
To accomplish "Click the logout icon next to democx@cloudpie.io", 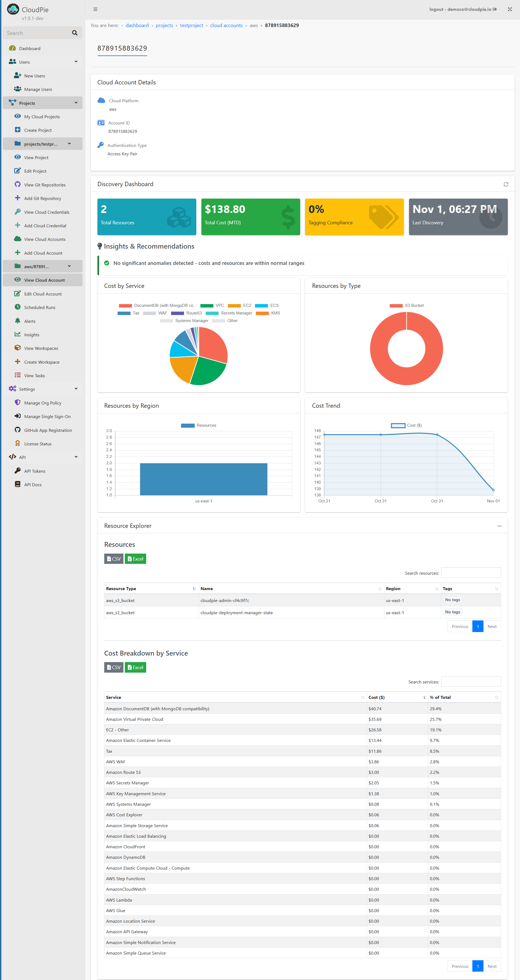I will [495, 9].
